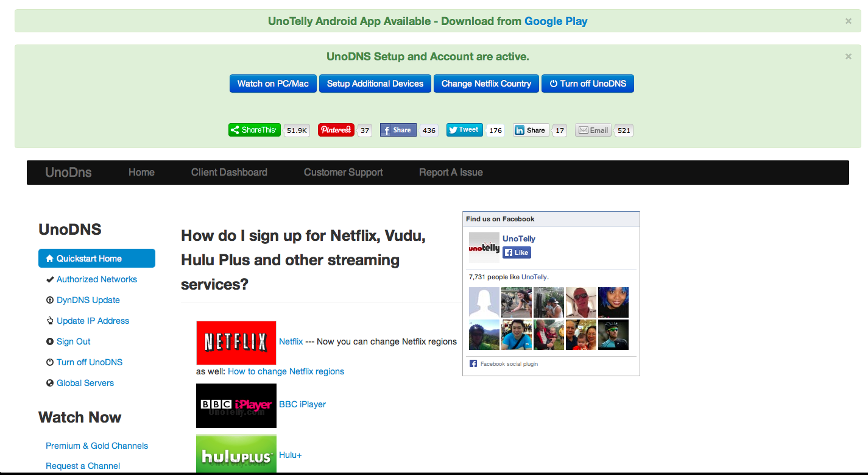Click the tweet count 176
Image resolution: width=868 pixels, height=475 pixels.
tap(495, 130)
